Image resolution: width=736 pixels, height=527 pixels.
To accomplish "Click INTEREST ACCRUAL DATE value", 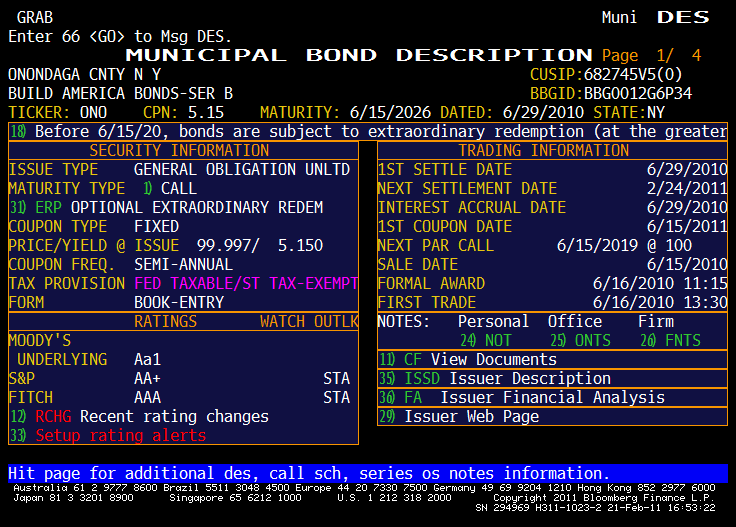I will point(687,207).
